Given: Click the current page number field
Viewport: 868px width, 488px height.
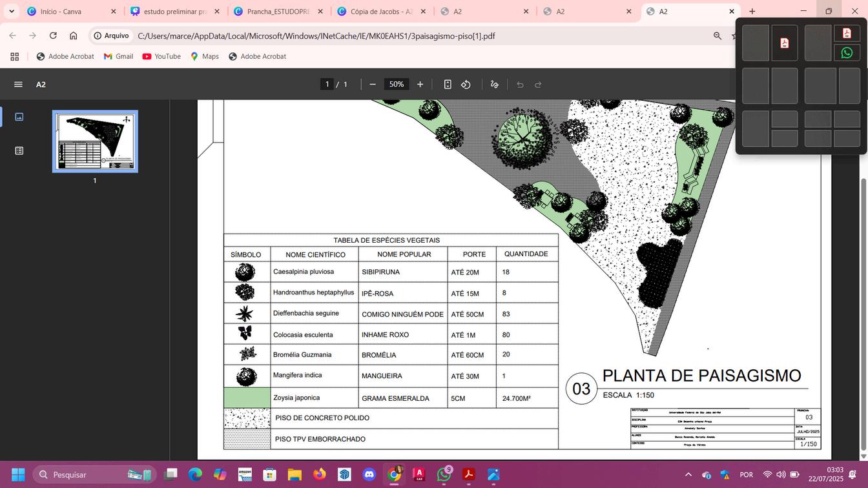Looking at the screenshot, I should coord(327,85).
